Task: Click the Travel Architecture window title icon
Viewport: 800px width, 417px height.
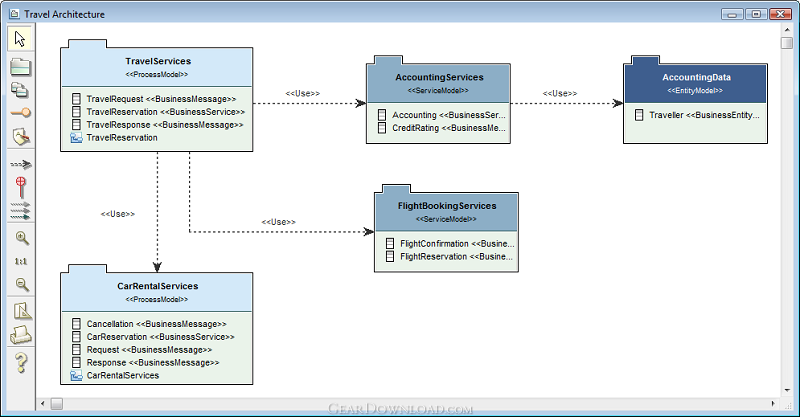Action: (14, 14)
